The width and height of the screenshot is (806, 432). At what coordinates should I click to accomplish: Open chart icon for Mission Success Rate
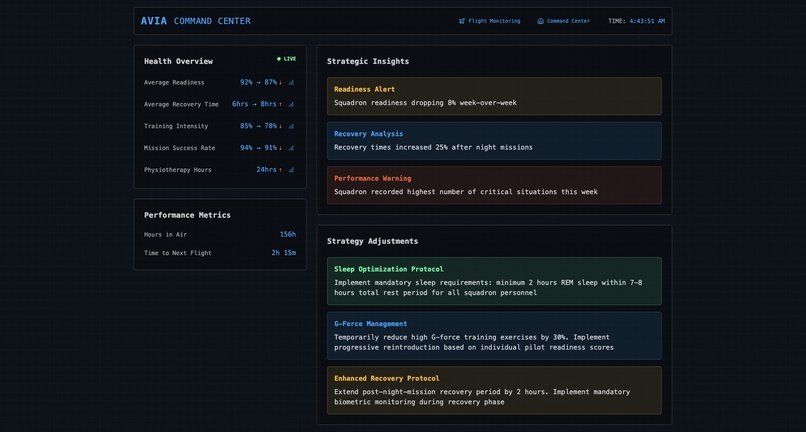[x=291, y=148]
